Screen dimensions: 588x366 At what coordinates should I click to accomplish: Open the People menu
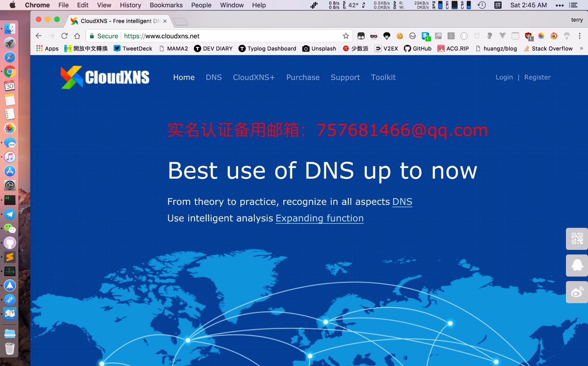pos(201,5)
